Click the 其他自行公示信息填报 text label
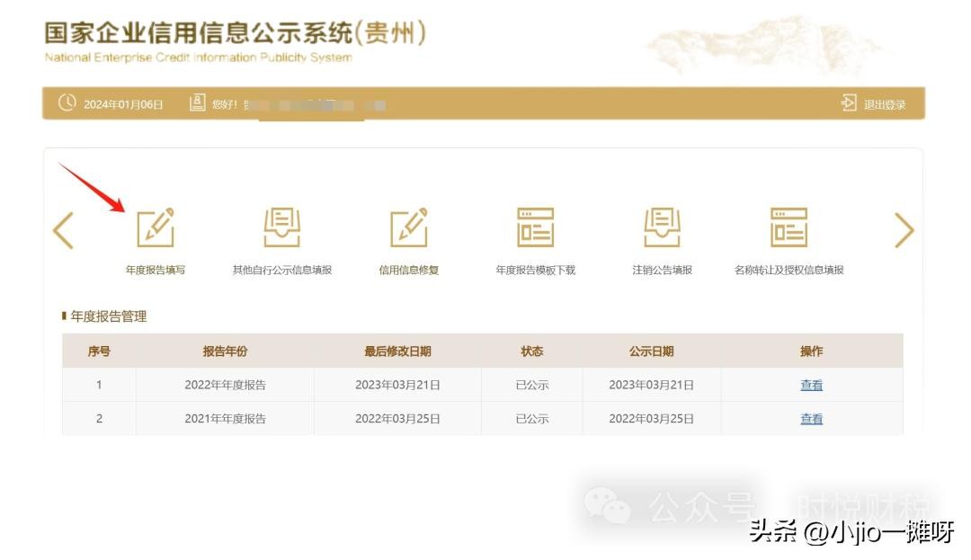Viewport: 971px width, 560px height. point(281,270)
